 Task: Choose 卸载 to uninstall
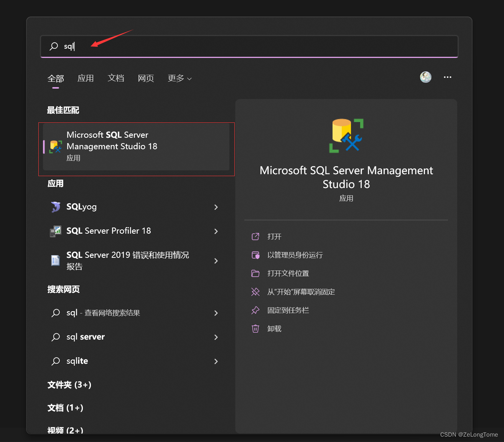tap(275, 329)
